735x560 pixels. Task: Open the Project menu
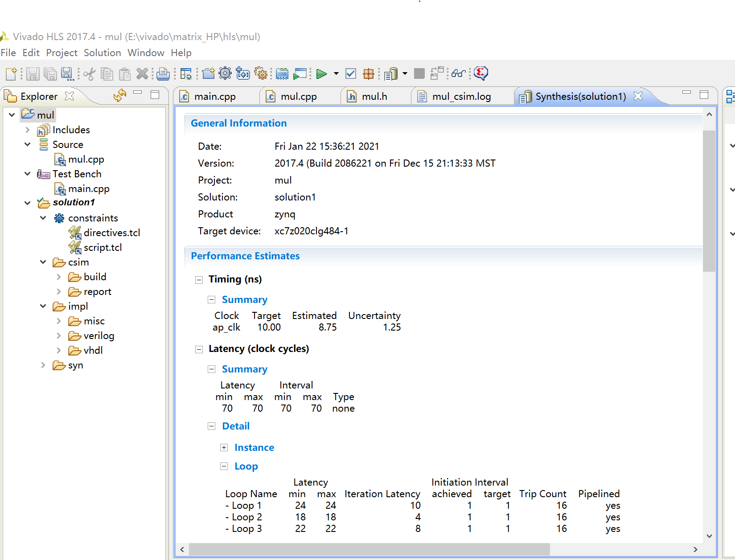pos(62,53)
